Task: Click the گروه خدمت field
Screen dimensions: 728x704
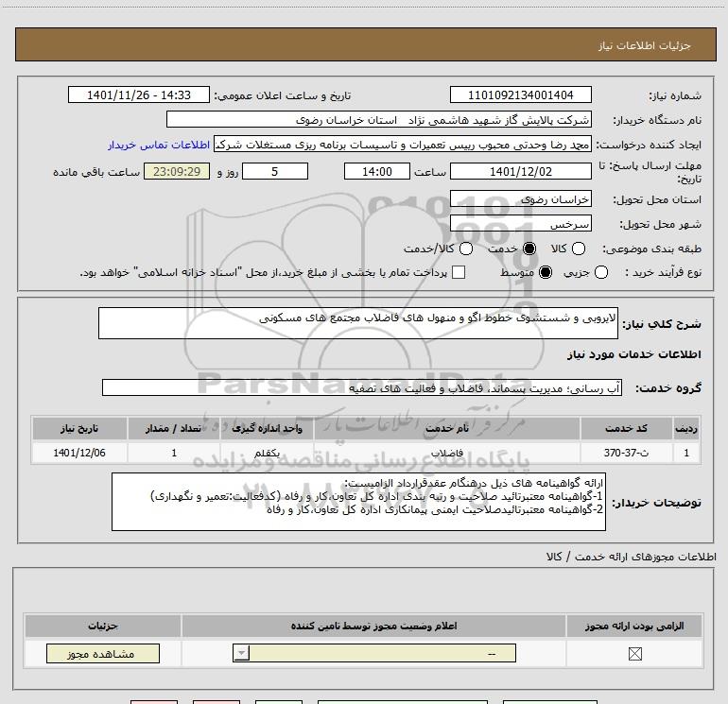Action: point(362,387)
